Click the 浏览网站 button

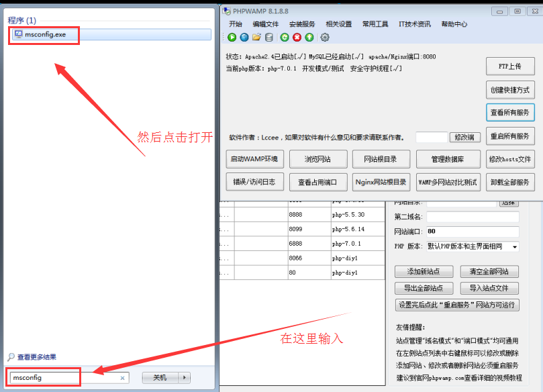318,159
